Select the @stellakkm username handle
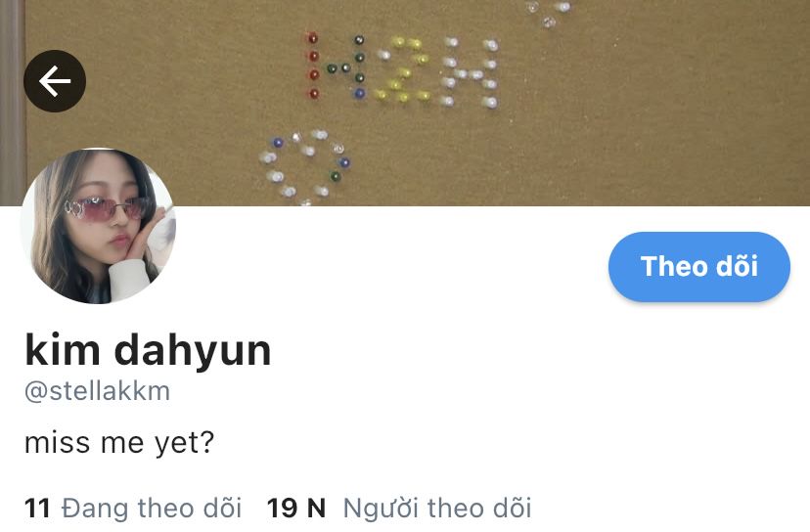This screenshot has width=810, height=532. click(x=97, y=391)
